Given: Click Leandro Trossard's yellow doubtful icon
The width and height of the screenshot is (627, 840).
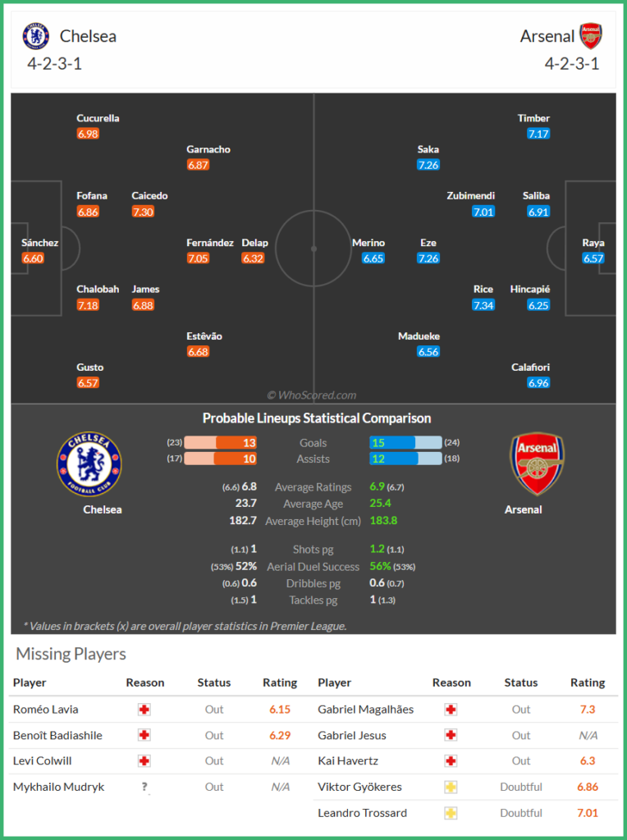Looking at the screenshot, I should 451,813.
